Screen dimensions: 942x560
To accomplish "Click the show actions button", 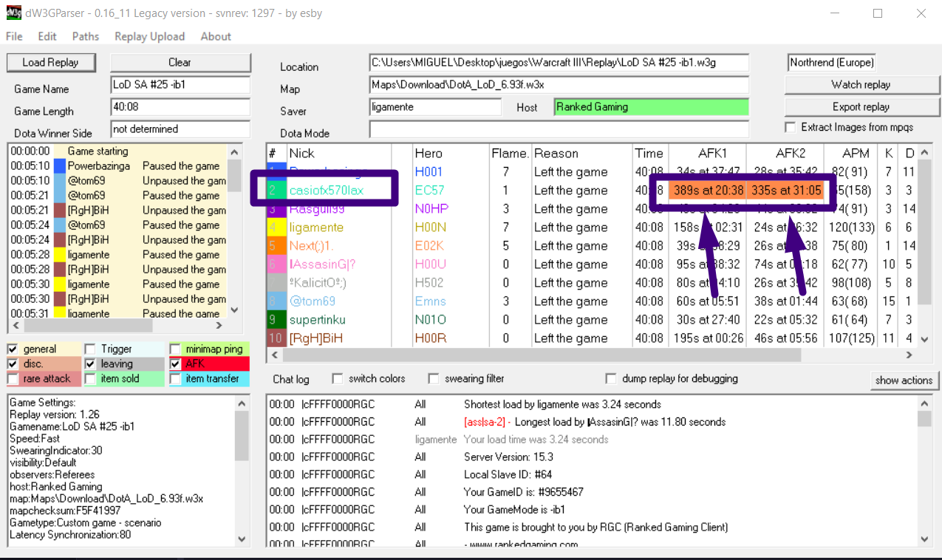I will pos(904,380).
